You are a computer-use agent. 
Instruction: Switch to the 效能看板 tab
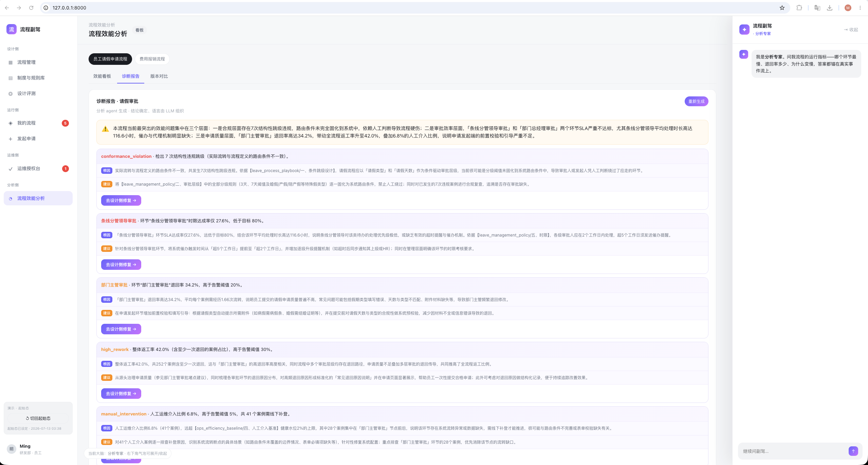coord(102,76)
